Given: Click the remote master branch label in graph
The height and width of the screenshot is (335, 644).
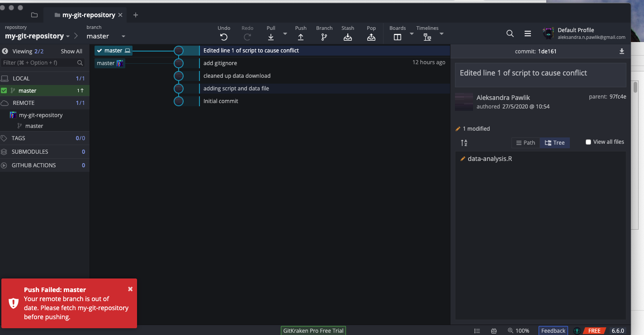Looking at the screenshot, I should pos(110,63).
